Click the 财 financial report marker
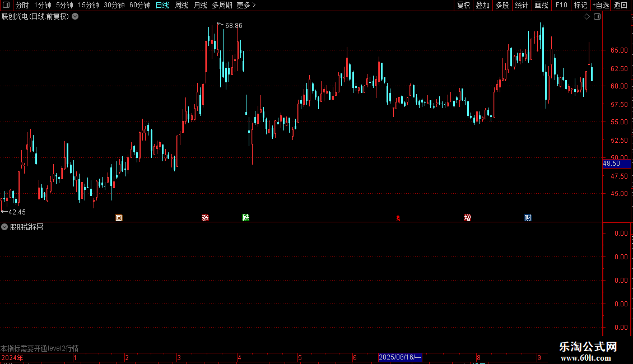The height and width of the screenshot is (364, 633). [x=528, y=218]
